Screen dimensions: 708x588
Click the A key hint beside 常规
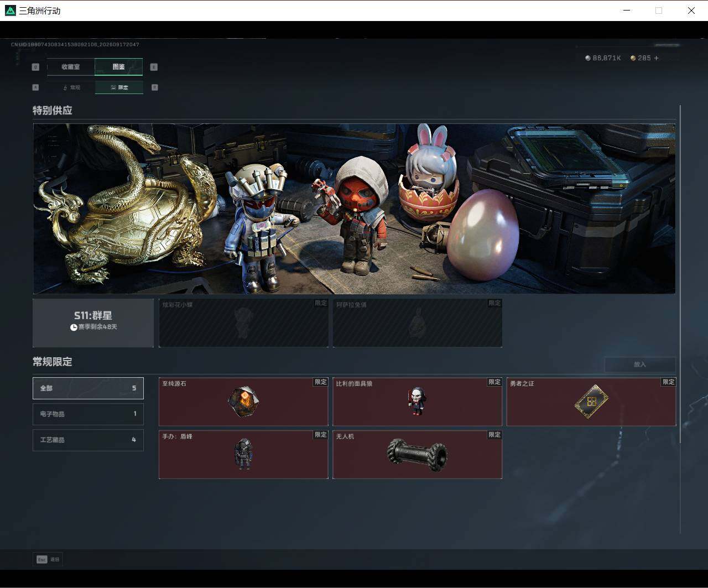tap(35, 87)
